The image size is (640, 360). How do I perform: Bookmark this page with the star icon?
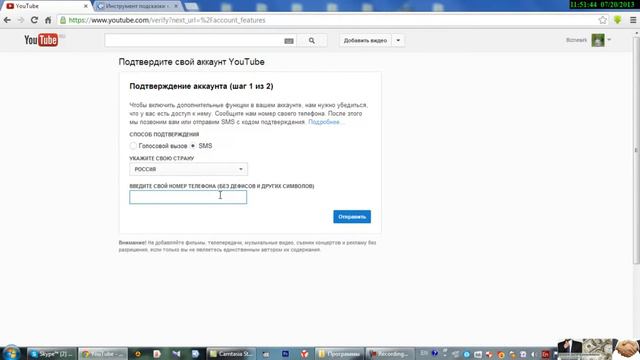[602, 20]
